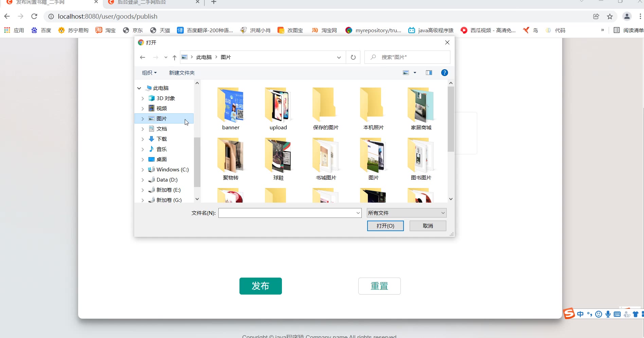The image size is (644, 338).
Task: Open the address bar path dropdown
Action: (339, 57)
